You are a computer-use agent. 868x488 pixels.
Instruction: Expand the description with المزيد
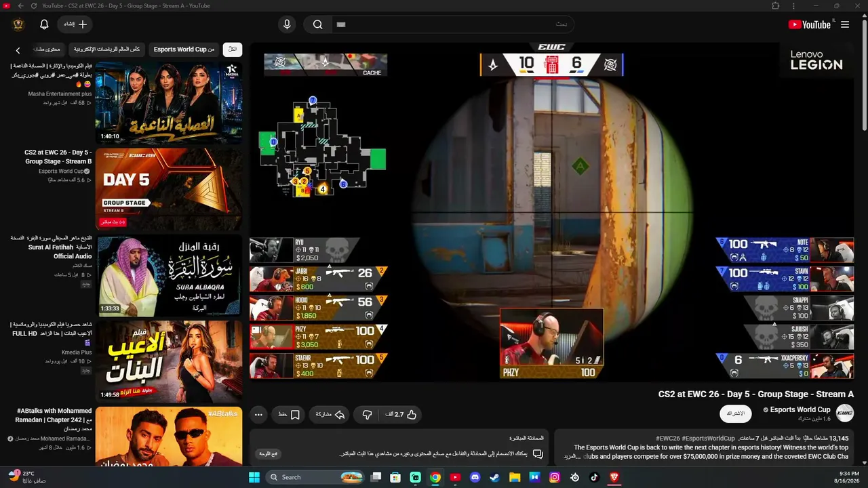pyautogui.click(x=573, y=456)
